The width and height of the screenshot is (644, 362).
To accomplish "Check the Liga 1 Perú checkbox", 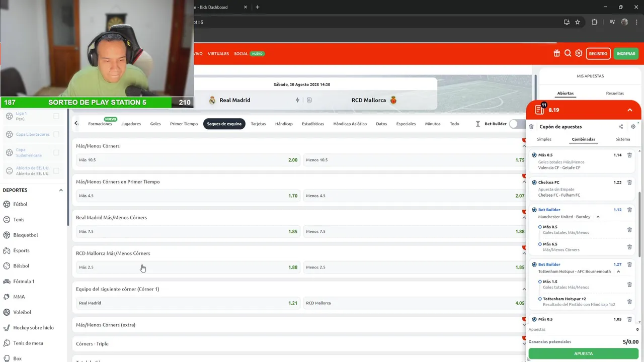I will point(56,116).
